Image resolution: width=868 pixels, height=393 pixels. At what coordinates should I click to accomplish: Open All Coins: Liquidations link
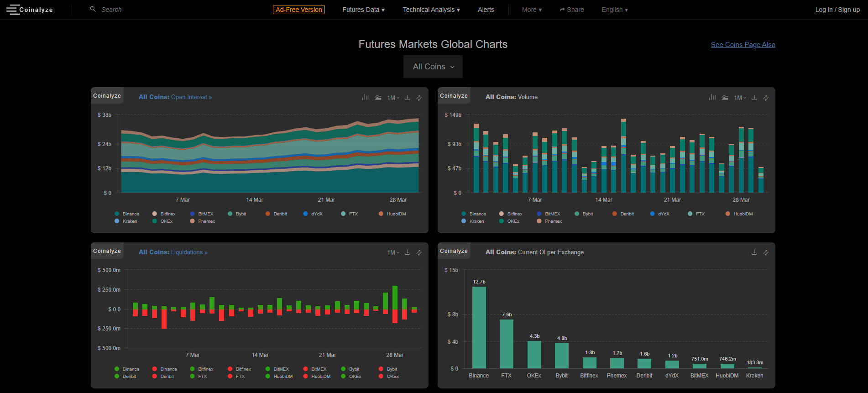173,252
